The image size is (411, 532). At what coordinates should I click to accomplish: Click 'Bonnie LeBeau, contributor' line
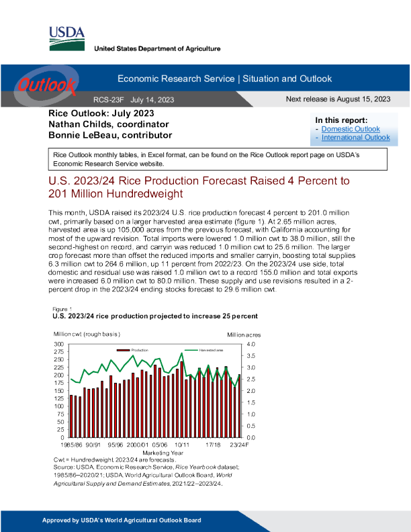(x=110, y=135)
